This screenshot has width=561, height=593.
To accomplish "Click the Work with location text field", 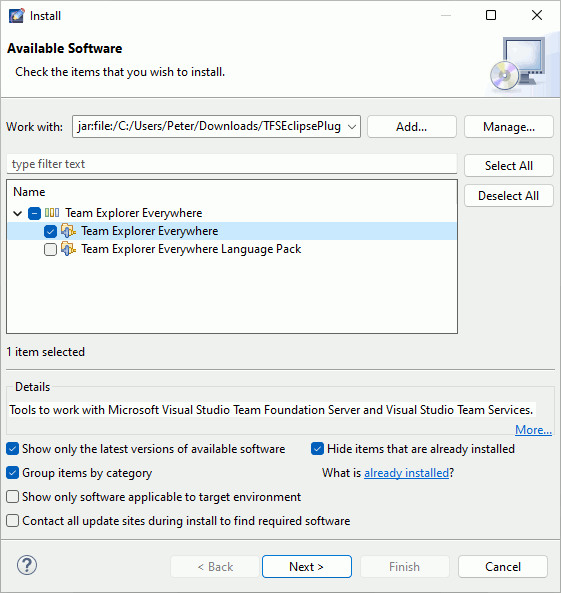I will pos(209,126).
